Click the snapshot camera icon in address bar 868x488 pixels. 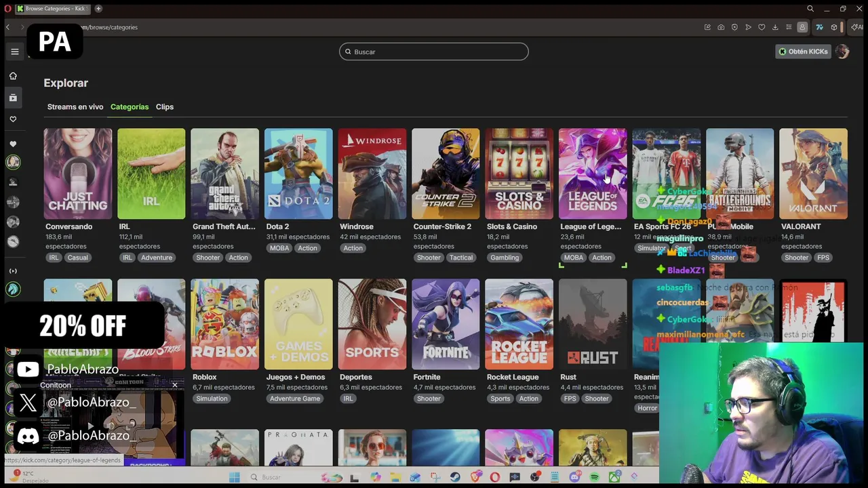coord(721,27)
